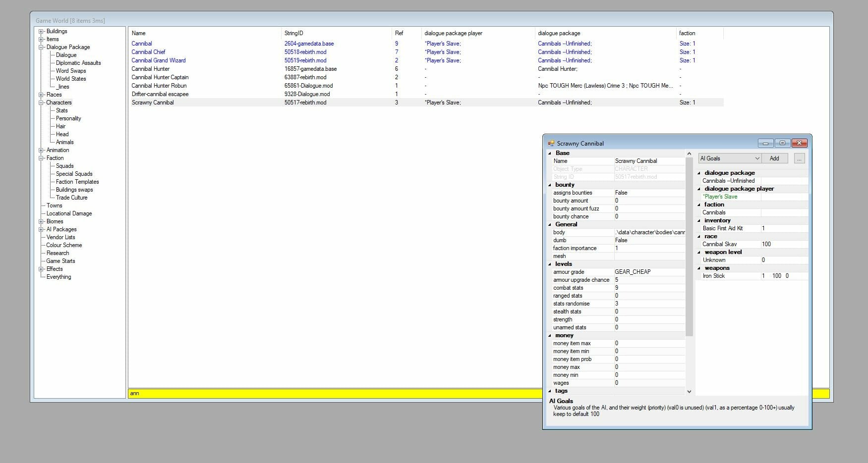Sort by faction column header
This screenshot has height=463, width=868.
[x=699, y=33]
